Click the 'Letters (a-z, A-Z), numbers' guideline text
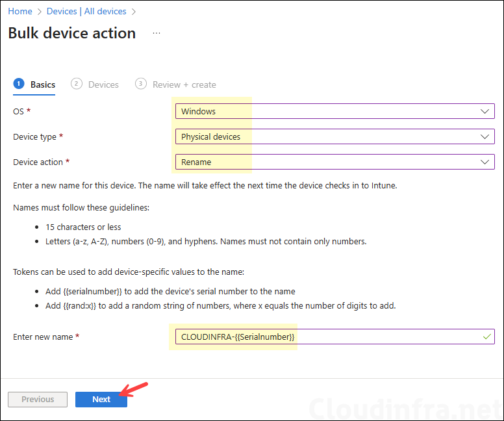This screenshot has width=504, height=421. point(206,241)
